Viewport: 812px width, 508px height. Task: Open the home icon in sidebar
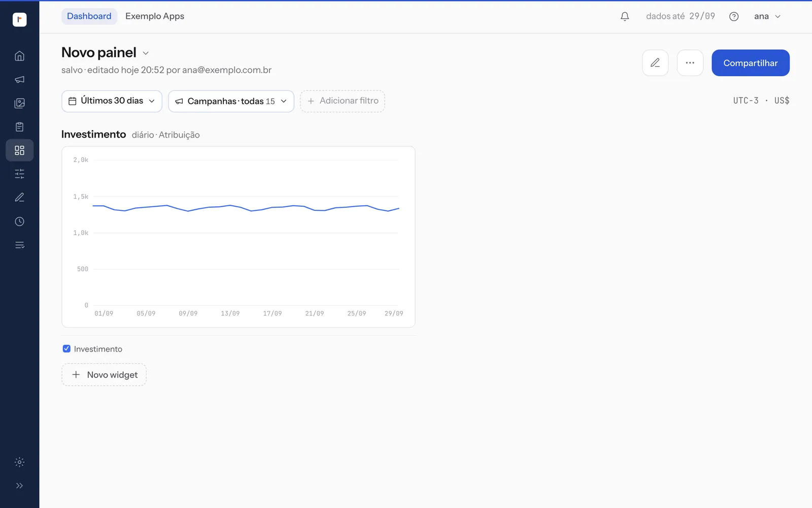click(x=19, y=56)
